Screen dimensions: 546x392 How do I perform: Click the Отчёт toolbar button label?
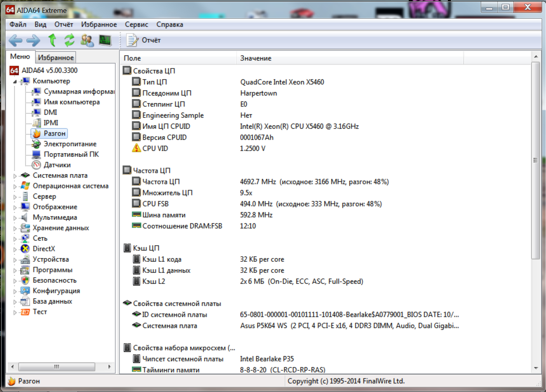coord(151,40)
